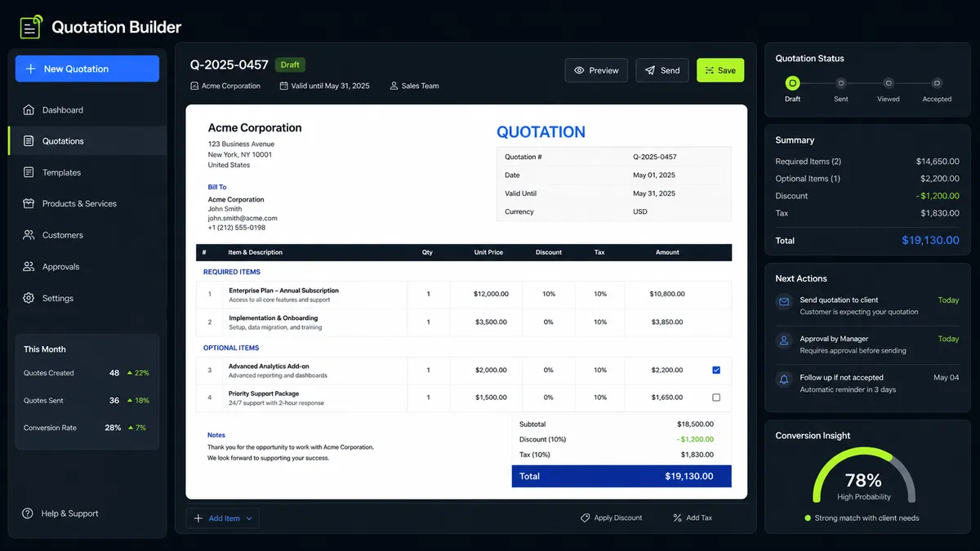
Task: Click the Send button
Action: click(x=662, y=70)
